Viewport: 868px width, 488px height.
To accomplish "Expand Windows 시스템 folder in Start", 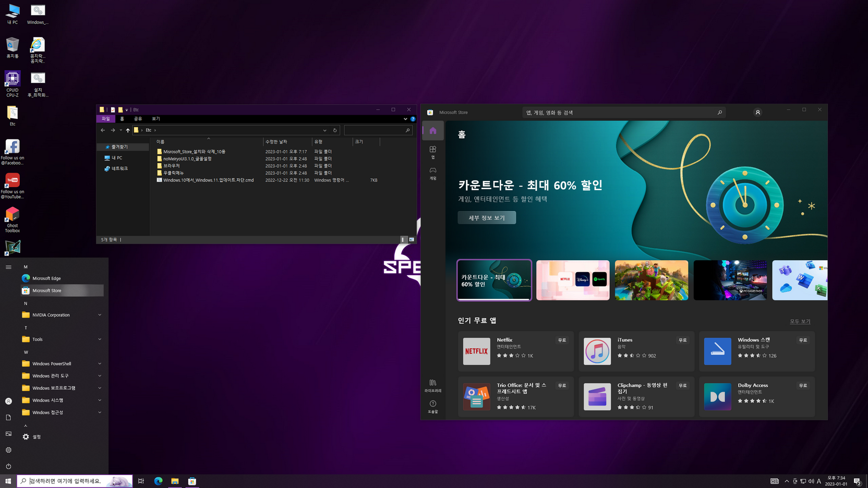I will pos(63,400).
